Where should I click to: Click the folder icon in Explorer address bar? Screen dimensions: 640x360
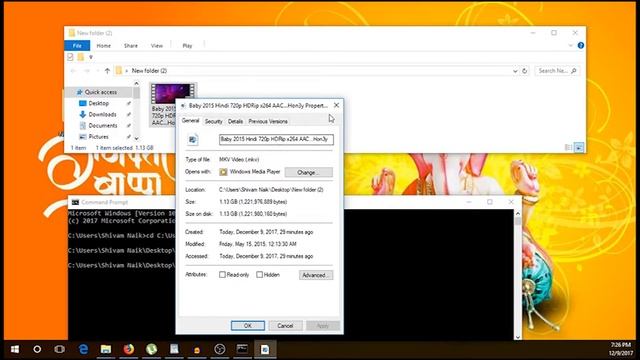118,71
